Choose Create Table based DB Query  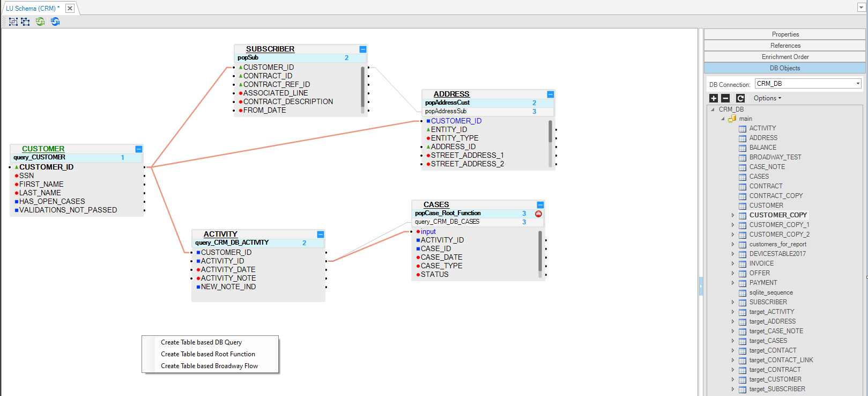201,342
